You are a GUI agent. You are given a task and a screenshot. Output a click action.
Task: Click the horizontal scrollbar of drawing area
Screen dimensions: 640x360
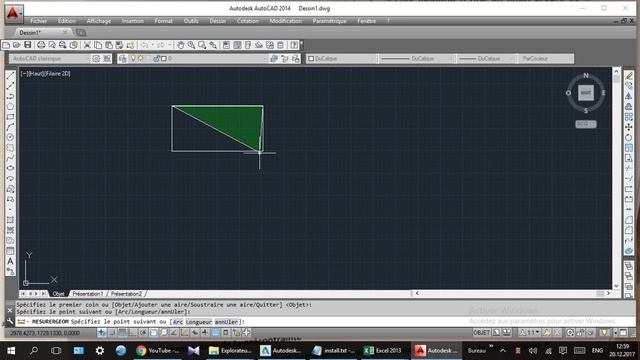(x=512, y=293)
